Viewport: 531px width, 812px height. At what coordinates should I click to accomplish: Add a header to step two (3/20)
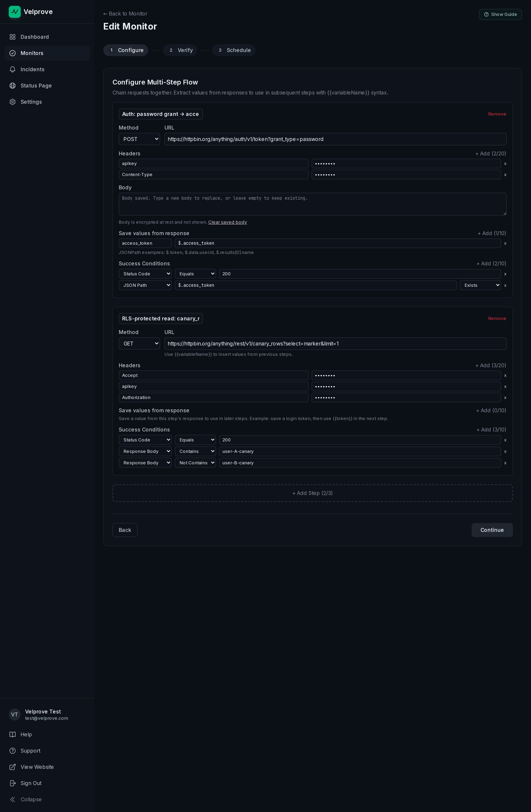coord(491,365)
